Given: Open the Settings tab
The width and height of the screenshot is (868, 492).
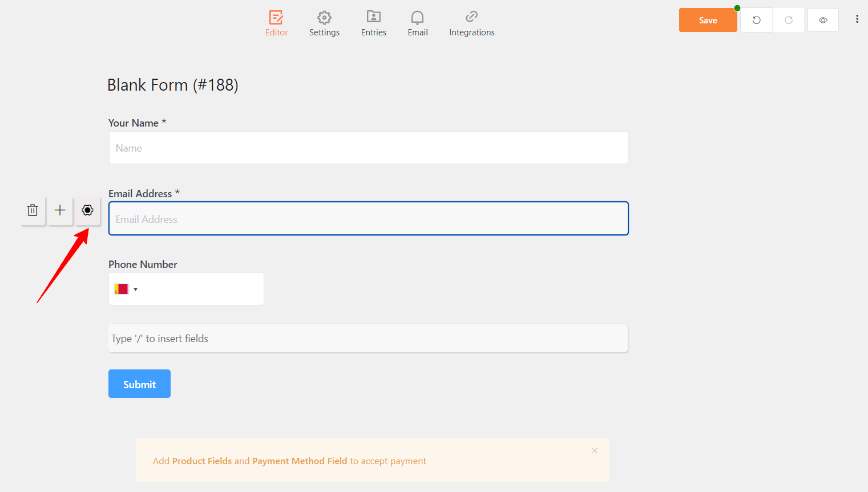Looking at the screenshot, I should (x=324, y=23).
